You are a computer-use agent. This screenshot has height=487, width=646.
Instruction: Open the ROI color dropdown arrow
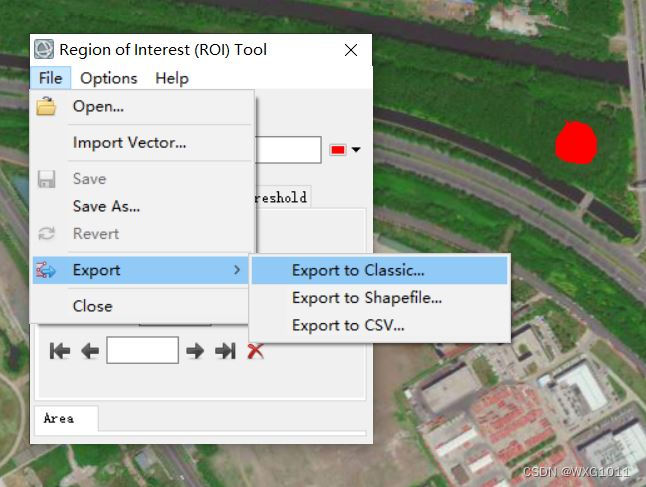pyautogui.click(x=356, y=150)
